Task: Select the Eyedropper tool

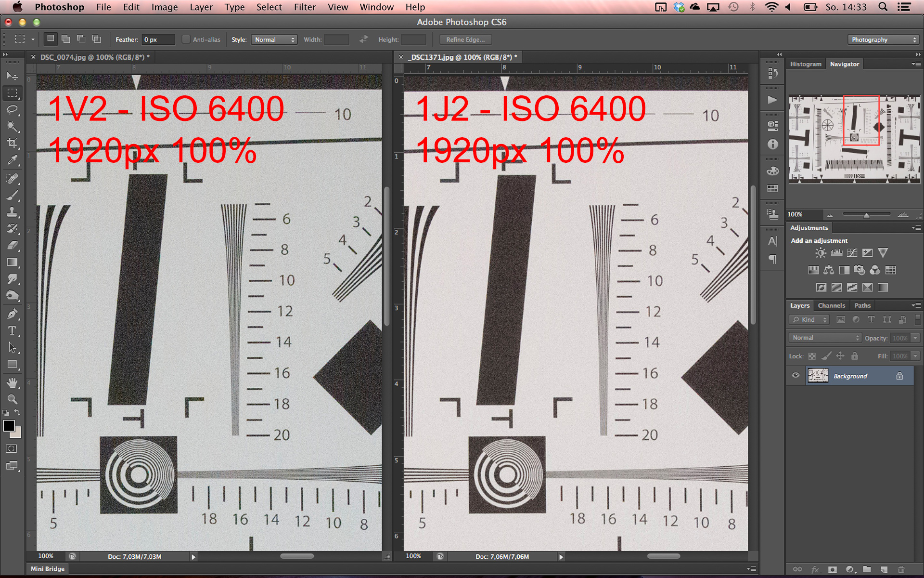Action: 12,160
